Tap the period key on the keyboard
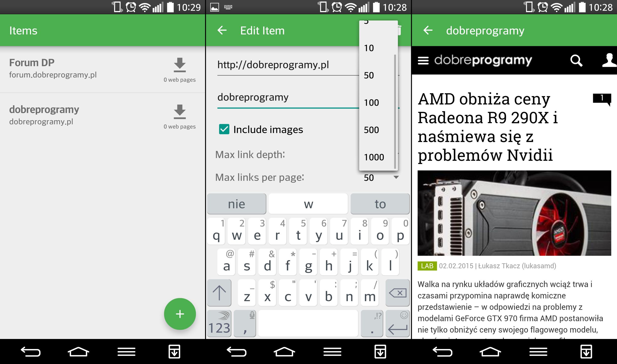The width and height of the screenshot is (617, 364). pos(372,324)
